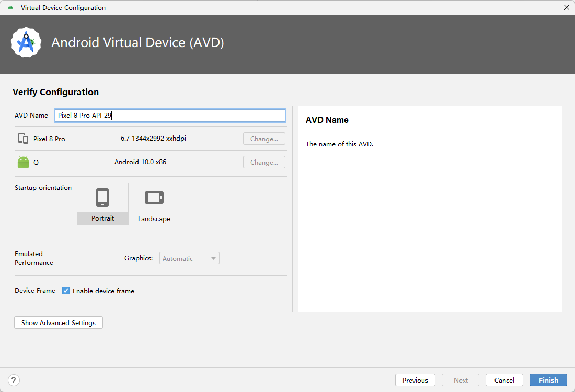Click the 'Android 10.0 x86' text
Screen dimensions: 575x392
[x=140, y=162]
